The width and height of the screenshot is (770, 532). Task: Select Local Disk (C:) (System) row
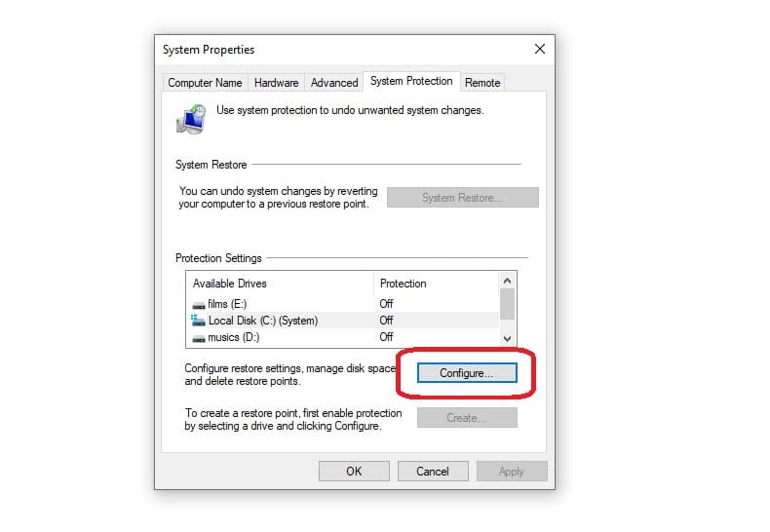pyautogui.click(x=343, y=321)
